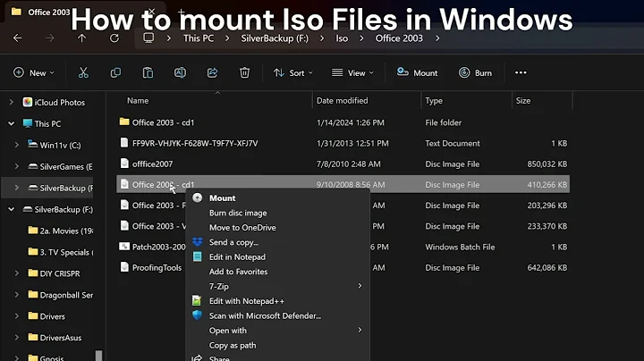Expand the DIY CRISPR folder node

coord(16,273)
